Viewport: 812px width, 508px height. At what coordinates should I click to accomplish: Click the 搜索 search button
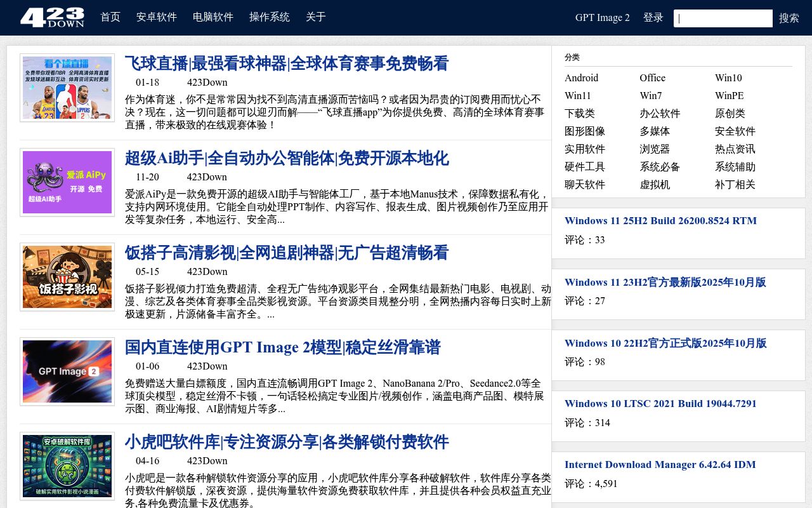789,18
